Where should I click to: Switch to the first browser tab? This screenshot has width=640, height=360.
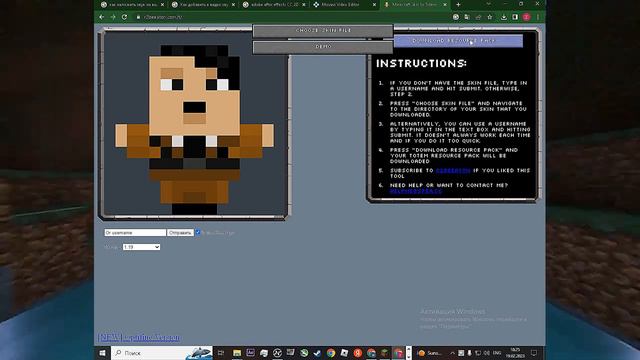point(131,4)
